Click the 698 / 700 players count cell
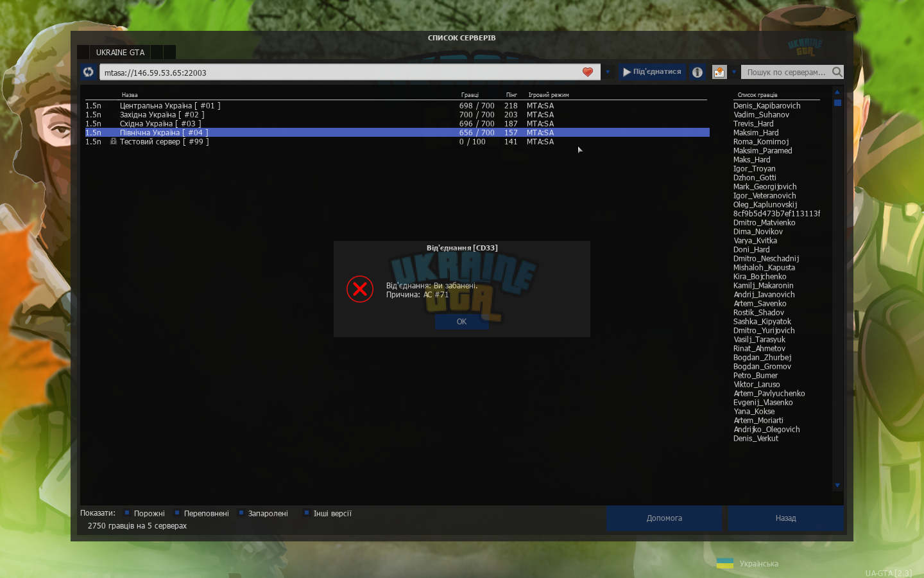This screenshot has height=578, width=924. (477, 105)
